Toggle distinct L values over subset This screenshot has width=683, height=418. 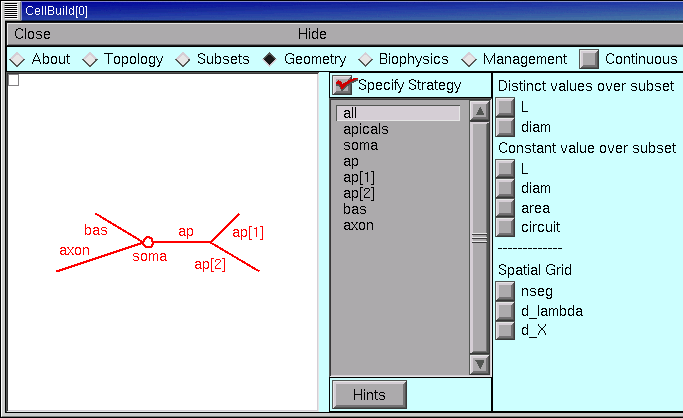pyautogui.click(x=506, y=107)
